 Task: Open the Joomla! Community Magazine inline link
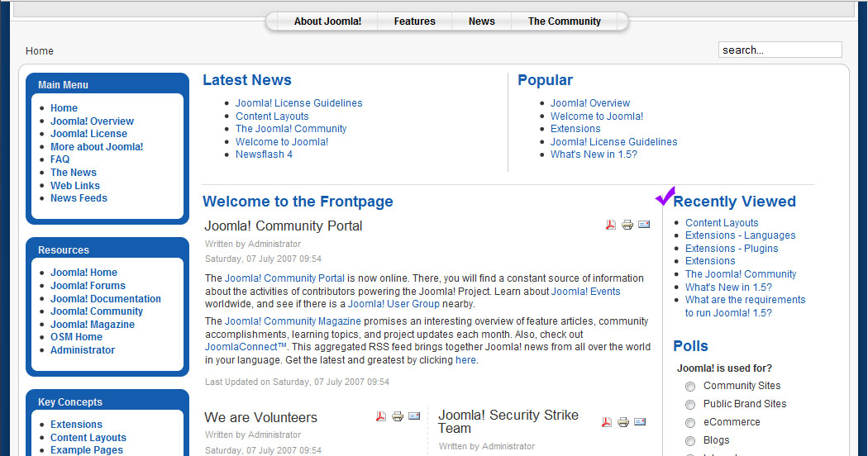[293, 321]
